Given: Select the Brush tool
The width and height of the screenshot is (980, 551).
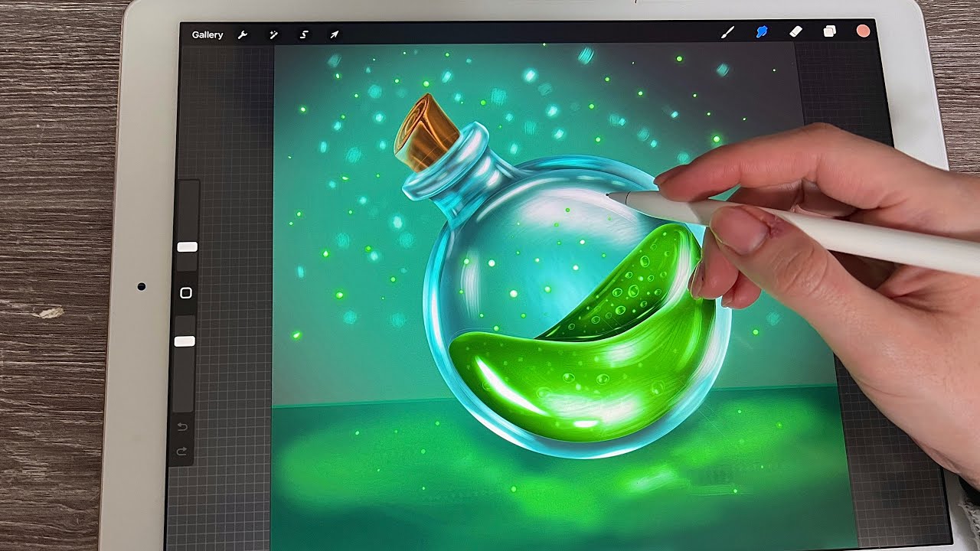Looking at the screenshot, I should (728, 32).
